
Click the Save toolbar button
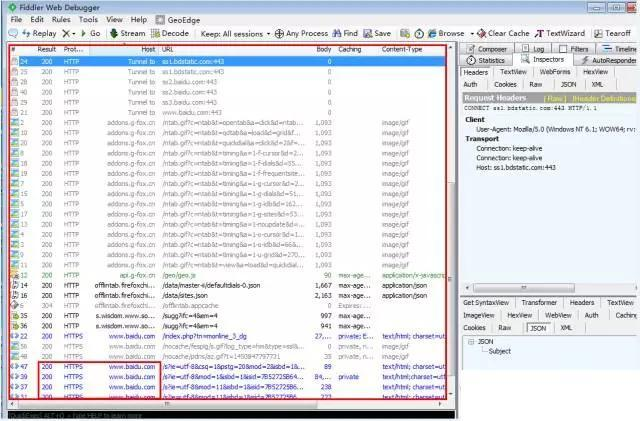[x=377, y=33]
